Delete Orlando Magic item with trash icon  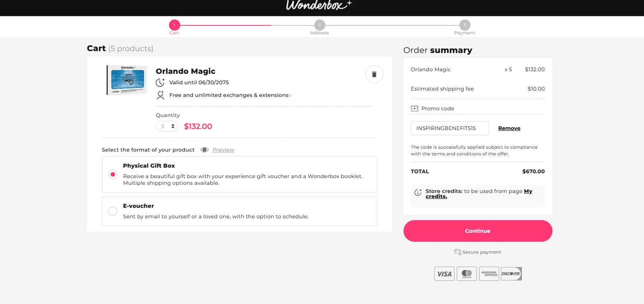click(374, 74)
